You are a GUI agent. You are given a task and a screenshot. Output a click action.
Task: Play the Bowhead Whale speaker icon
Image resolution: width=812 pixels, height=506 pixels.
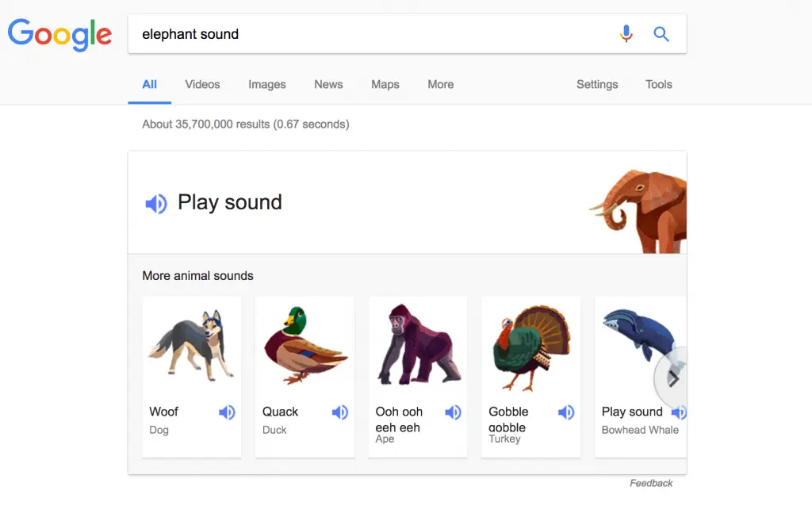[x=679, y=412]
